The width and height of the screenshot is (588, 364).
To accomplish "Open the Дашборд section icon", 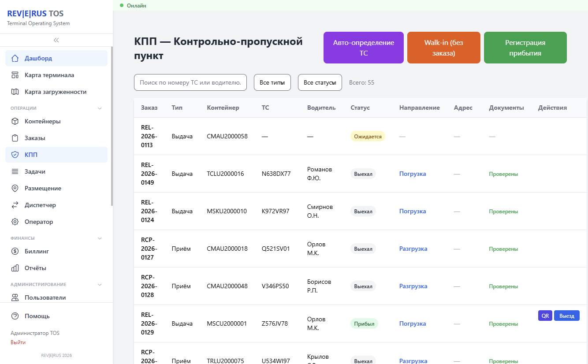I will tap(15, 58).
